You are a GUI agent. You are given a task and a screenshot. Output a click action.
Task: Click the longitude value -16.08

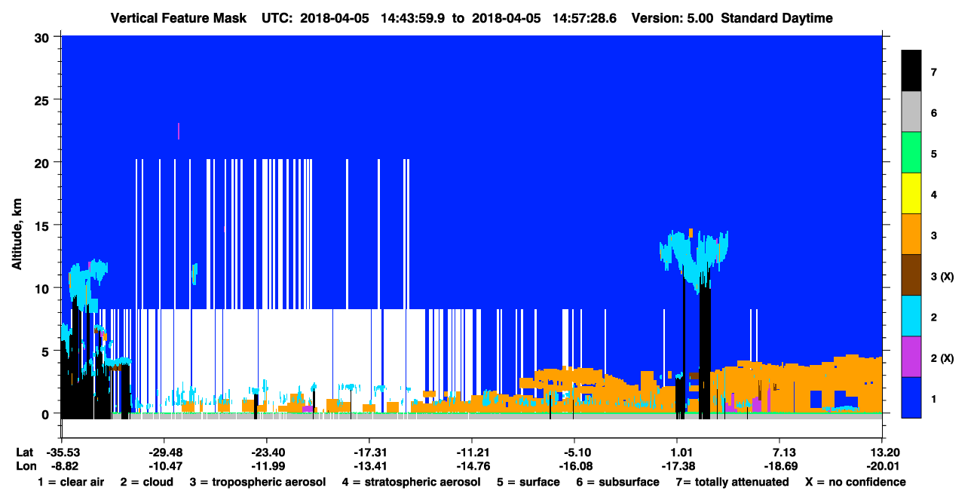tap(574, 465)
